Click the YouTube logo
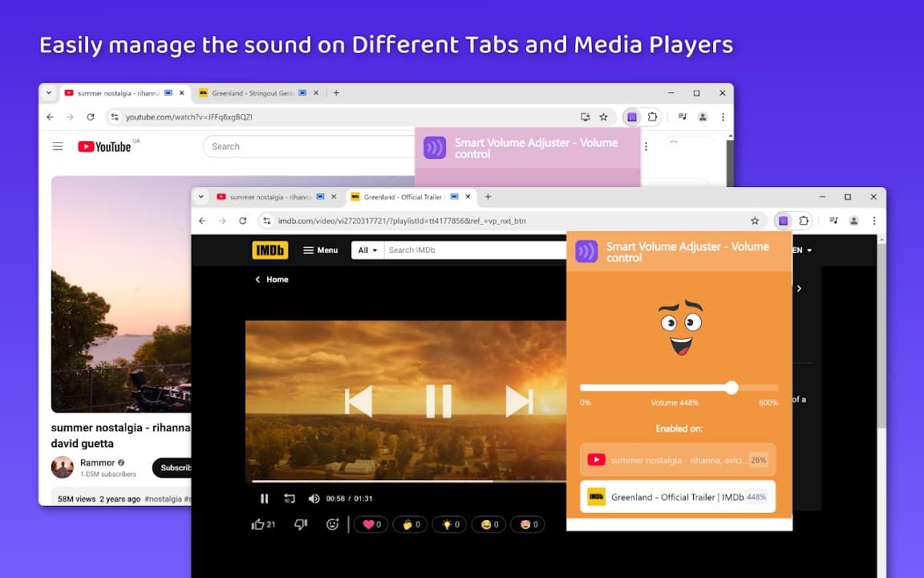This screenshot has height=578, width=924. pos(104,147)
